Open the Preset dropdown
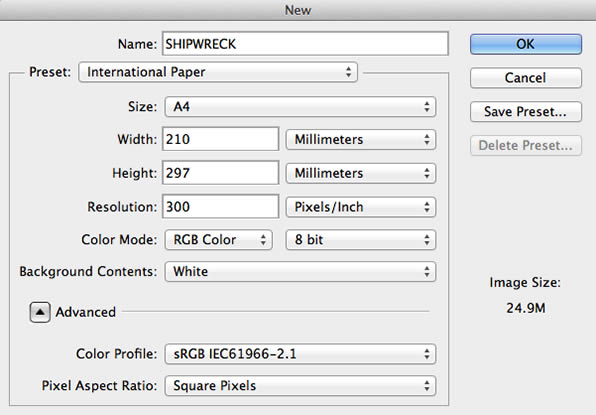 point(218,72)
